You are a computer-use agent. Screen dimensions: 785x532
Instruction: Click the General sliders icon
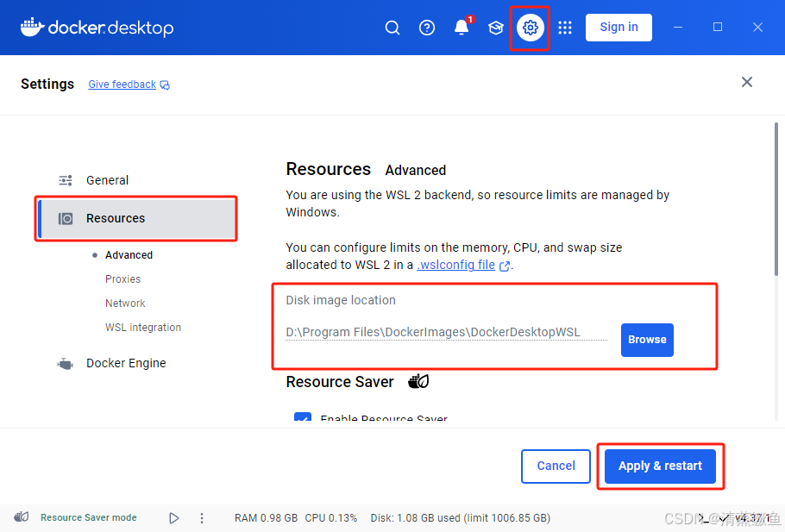pyautogui.click(x=66, y=180)
